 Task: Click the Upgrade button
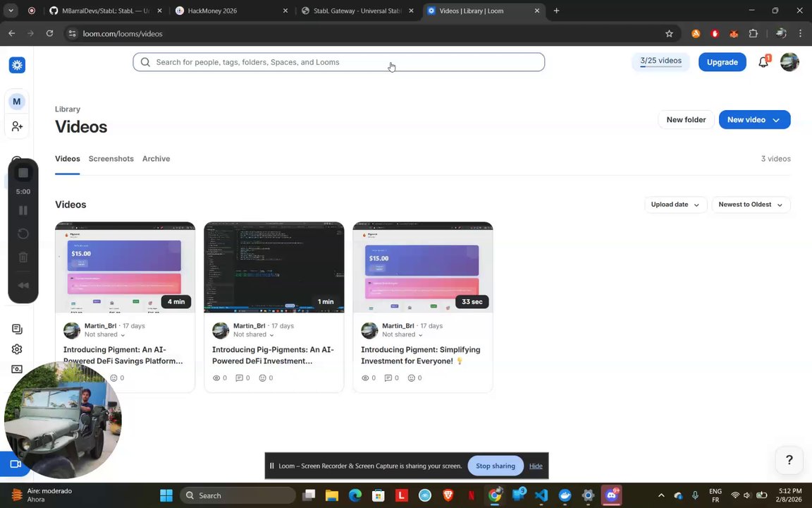click(x=722, y=62)
